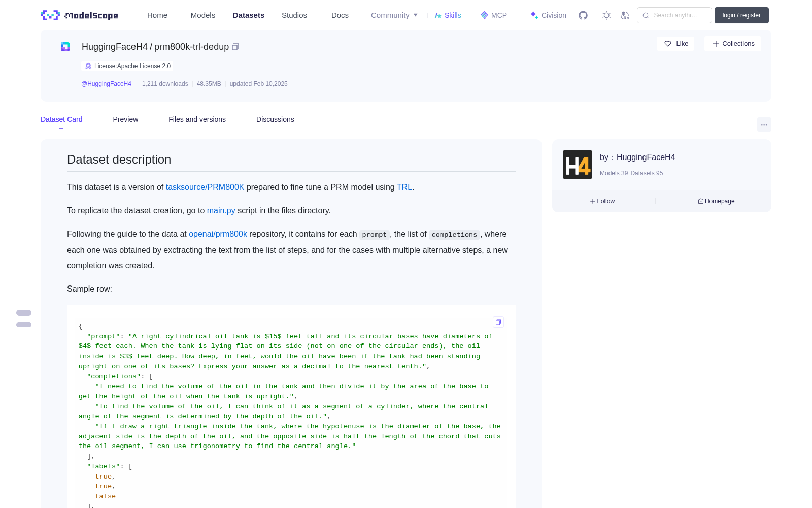The image size is (812, 508).
Task: Click the "labels" key in code block
Action: [x=104, y=466]
